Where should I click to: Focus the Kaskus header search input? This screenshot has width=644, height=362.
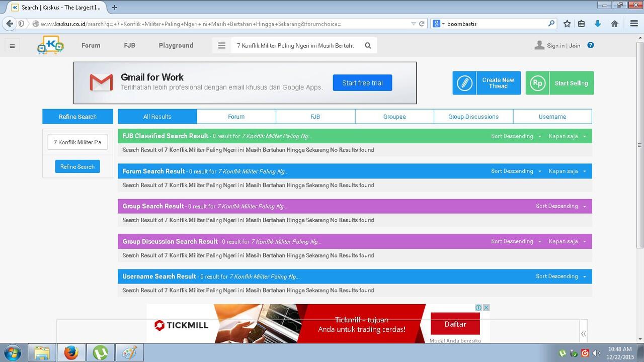[x=295, y=45]
